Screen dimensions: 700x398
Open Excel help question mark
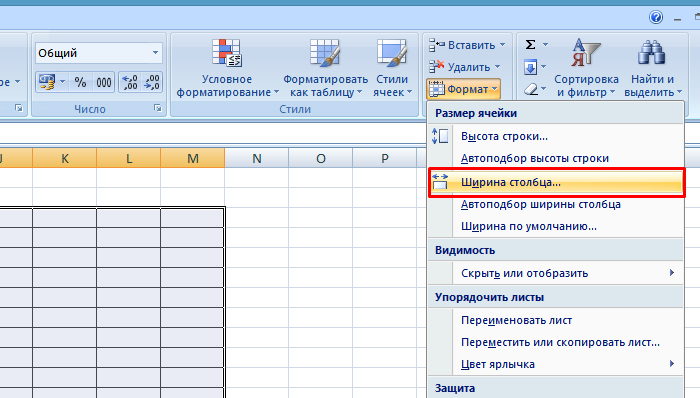(x=656, y=17)
